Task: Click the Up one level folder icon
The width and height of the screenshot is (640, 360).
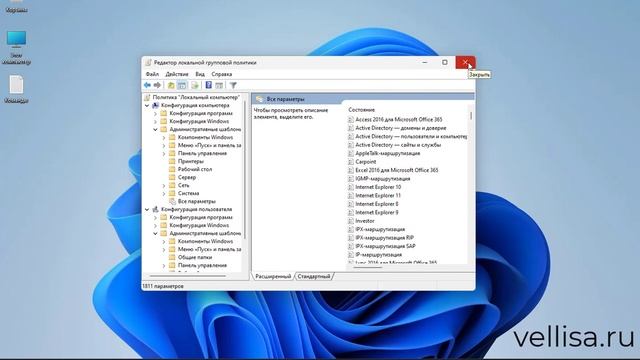Action: pyautogui.click(x=171, y=85)
